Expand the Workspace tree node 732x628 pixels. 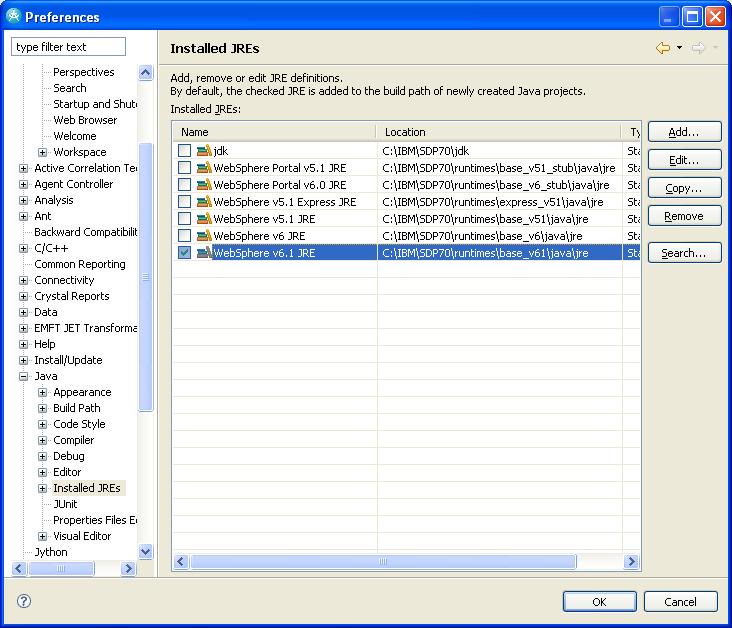(x=42, y=152)
